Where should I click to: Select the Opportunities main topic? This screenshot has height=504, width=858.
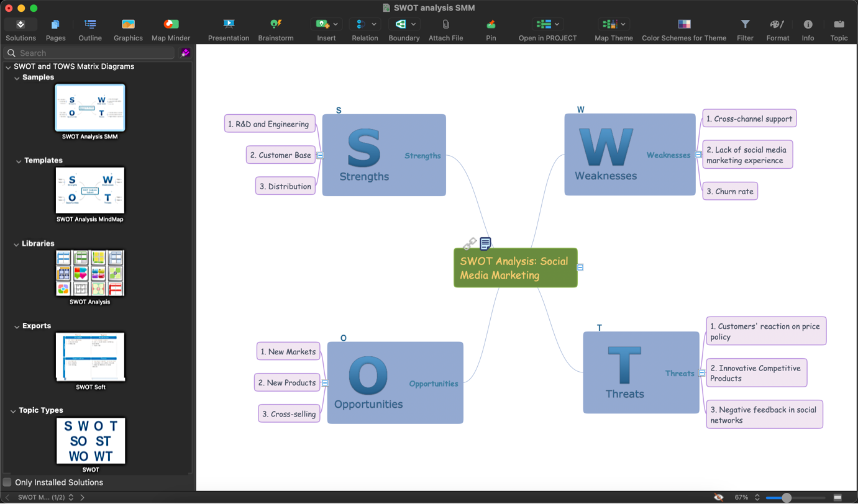tap(395, 383)
